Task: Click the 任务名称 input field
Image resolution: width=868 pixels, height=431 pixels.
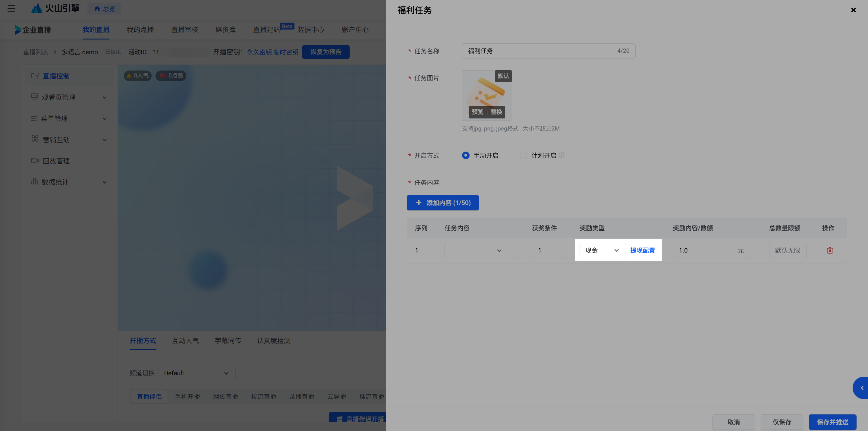Action: (549, 51)
